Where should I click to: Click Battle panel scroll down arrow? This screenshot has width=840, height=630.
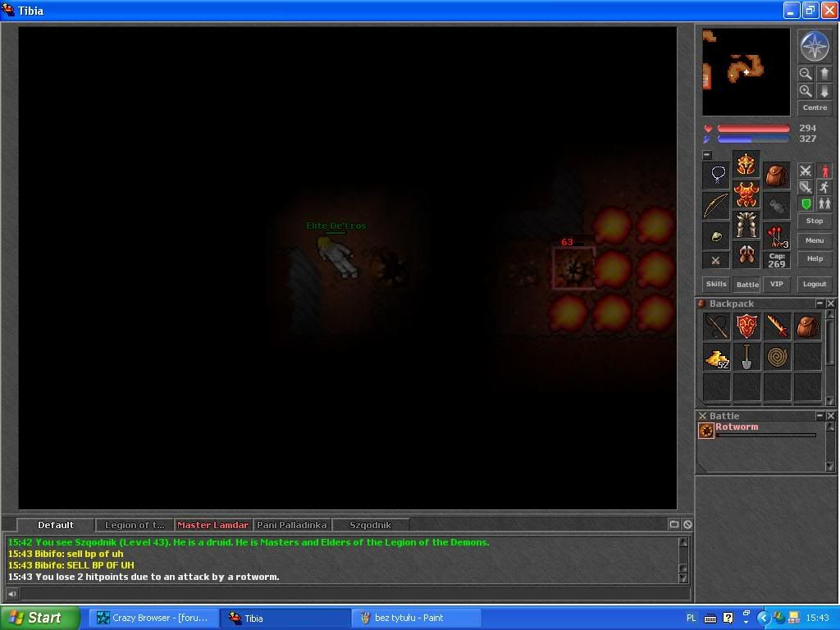(x=830, y=467)
